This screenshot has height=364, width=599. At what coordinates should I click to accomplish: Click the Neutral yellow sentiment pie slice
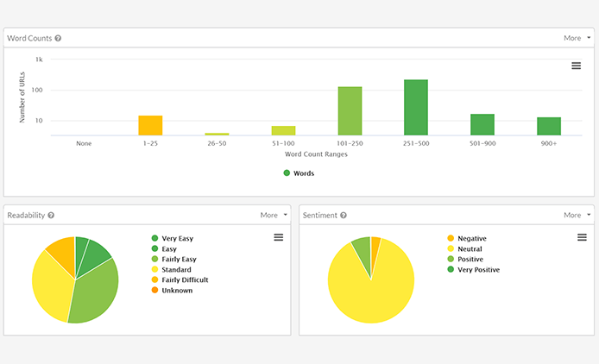[371, 298]
